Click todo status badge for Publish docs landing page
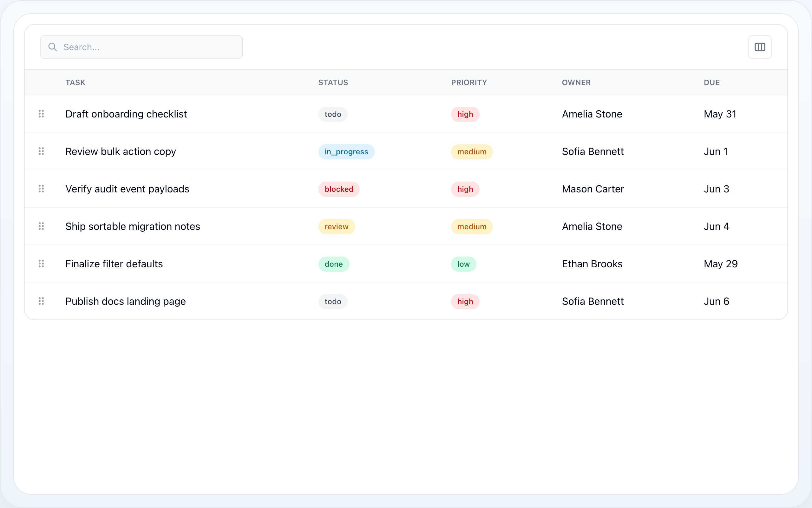 click(x=333, y=301)
